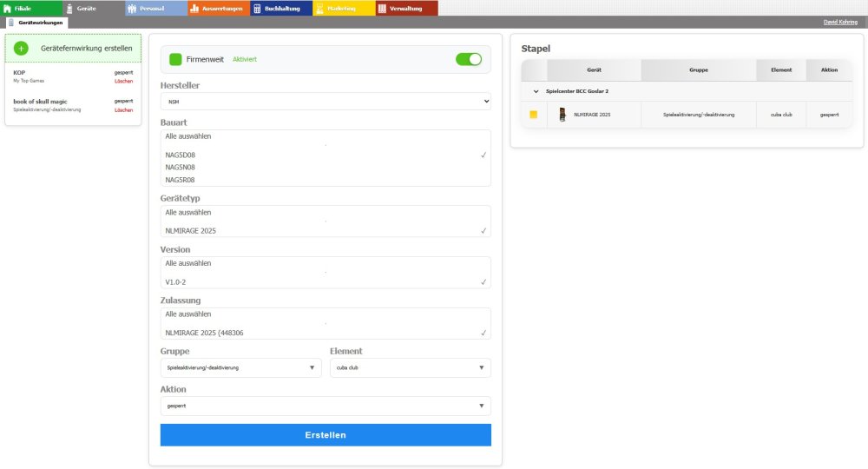
Task: Select the KOP entry in list
Action: (73, 76)
